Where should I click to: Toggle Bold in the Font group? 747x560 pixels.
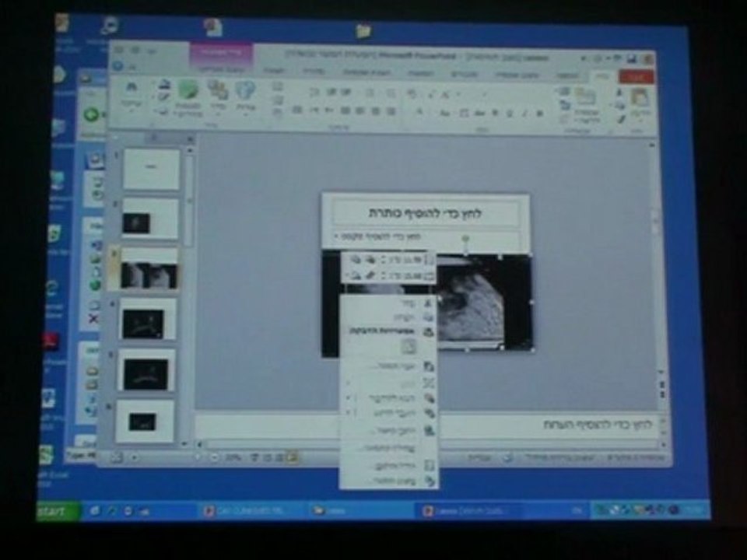click(x=539, y=114)
